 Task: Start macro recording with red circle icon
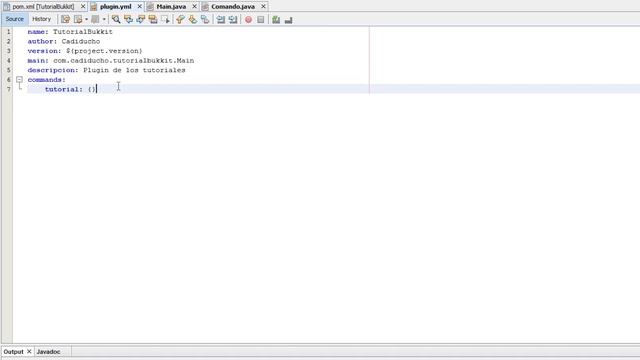pyautogui.click(x=248, y=19)
